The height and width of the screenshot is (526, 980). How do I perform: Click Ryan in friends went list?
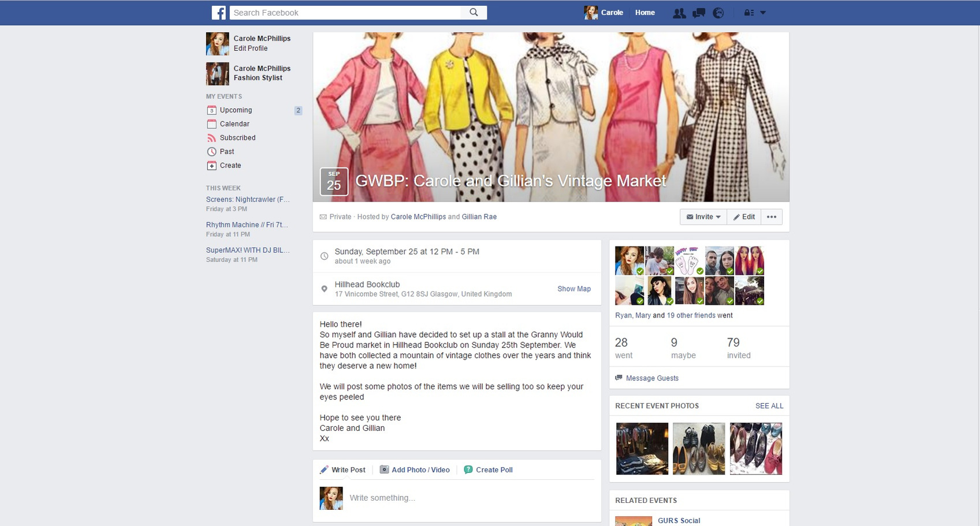pos(623,316)
